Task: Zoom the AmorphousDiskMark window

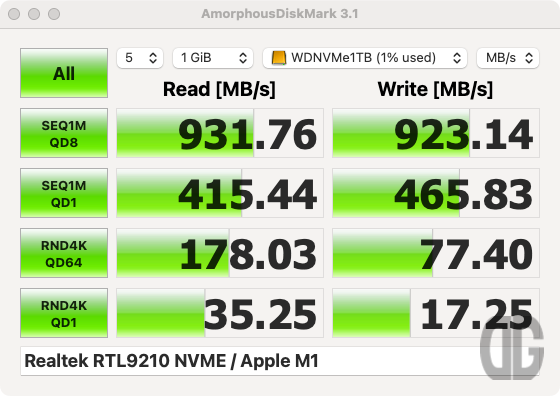Action: (x=54, y=14)
